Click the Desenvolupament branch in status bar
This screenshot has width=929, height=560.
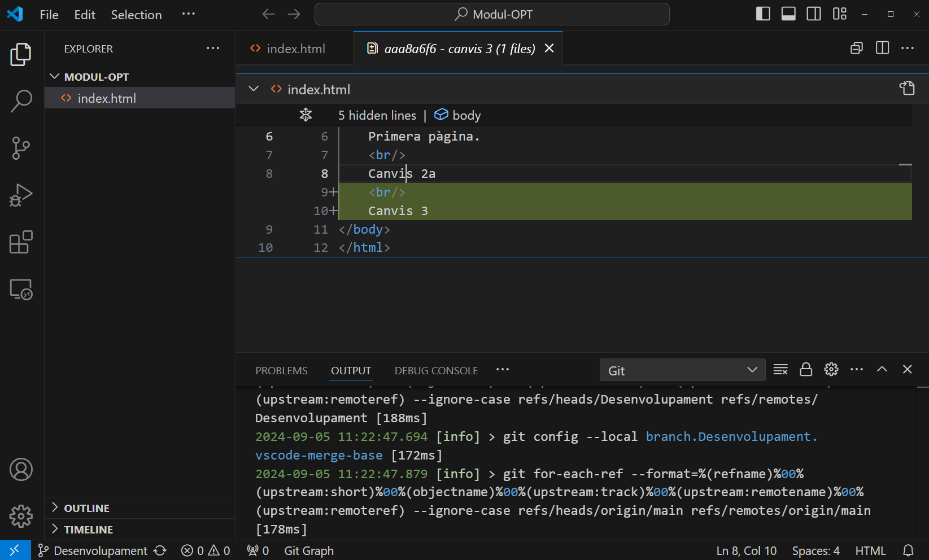(93, 550)
